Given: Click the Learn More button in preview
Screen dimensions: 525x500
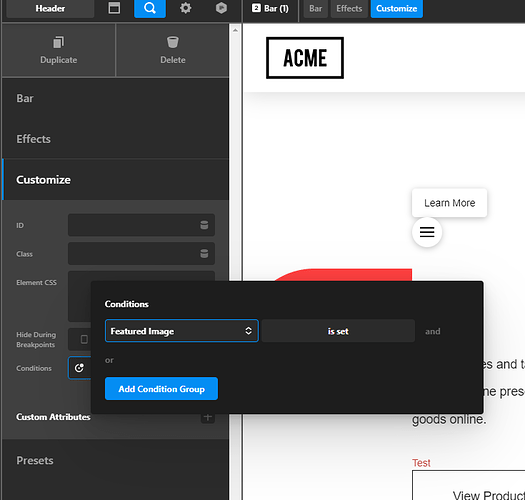Looking at the screenshot, I should [449, 203].
